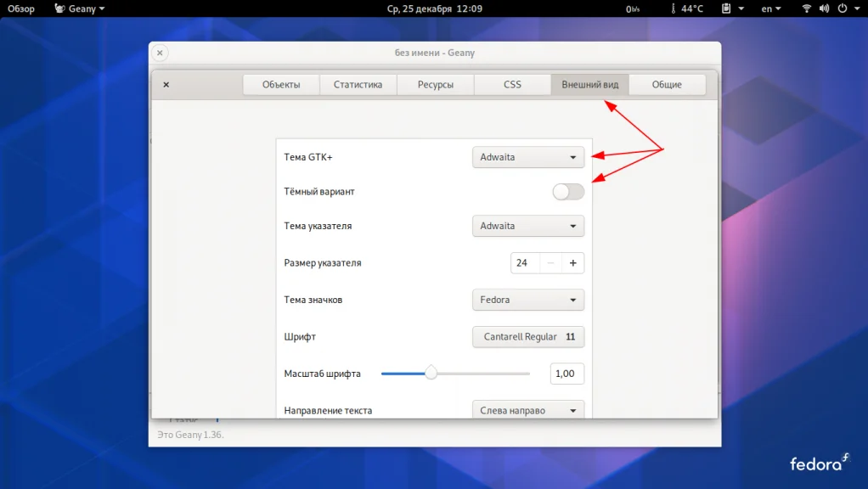Expand the Тема значков Fedora dropdown

(528, 300)
